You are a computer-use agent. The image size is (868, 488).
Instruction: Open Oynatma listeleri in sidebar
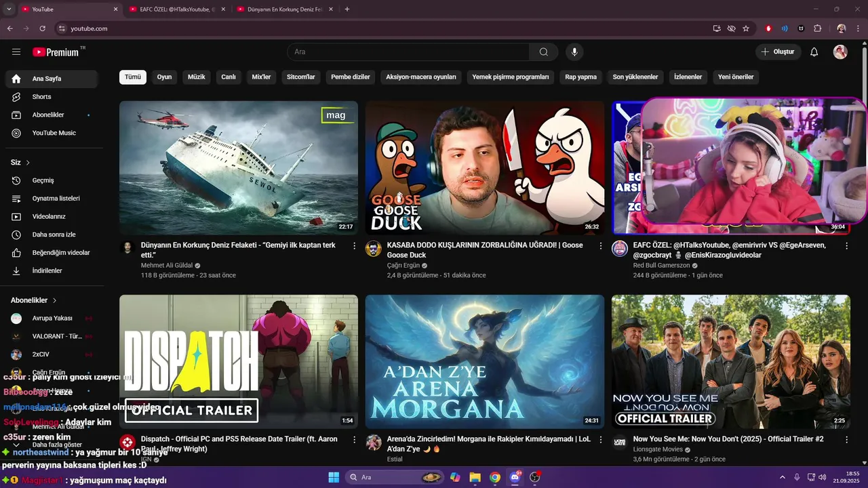(52, 199)
